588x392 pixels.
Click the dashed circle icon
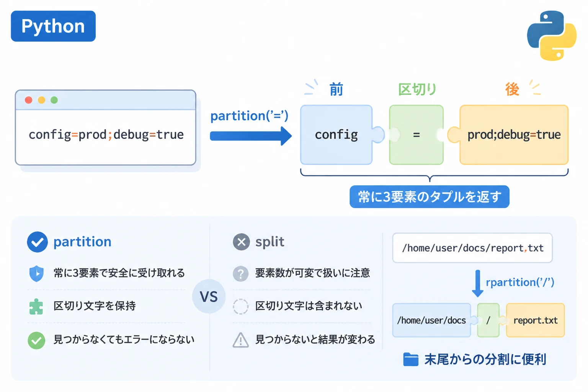point(241,306)
